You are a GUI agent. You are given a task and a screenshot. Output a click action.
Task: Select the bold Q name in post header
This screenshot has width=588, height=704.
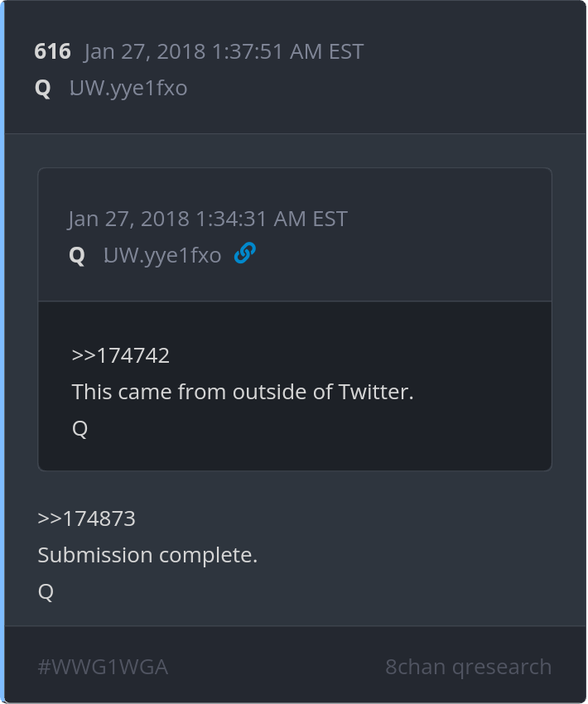click(42, 88)
